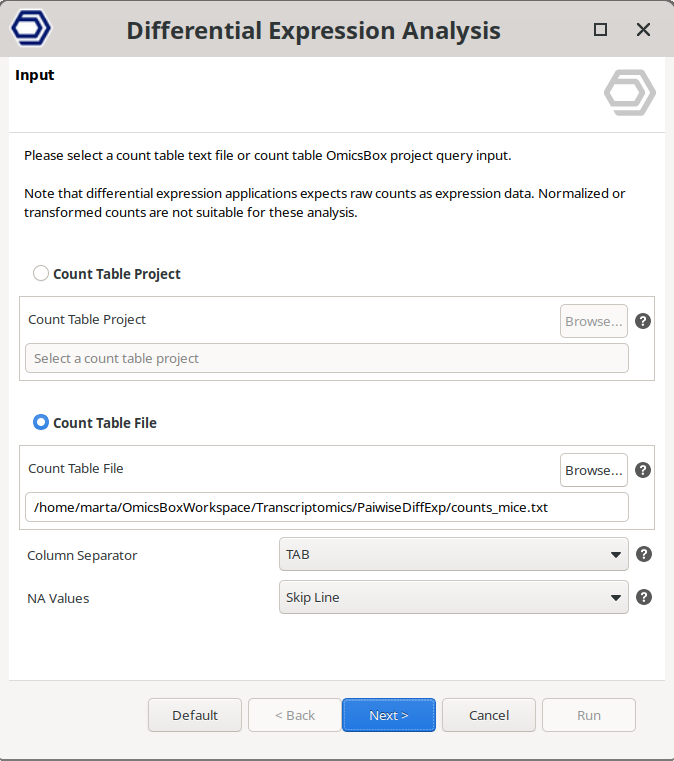Expand the Column Separator dropdown
This screenshot has width=674, height=761.
(x=453, y=554)
